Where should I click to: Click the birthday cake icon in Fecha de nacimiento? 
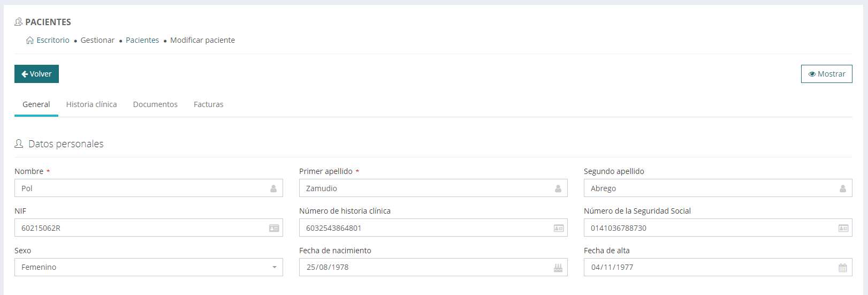pos(558,268)
